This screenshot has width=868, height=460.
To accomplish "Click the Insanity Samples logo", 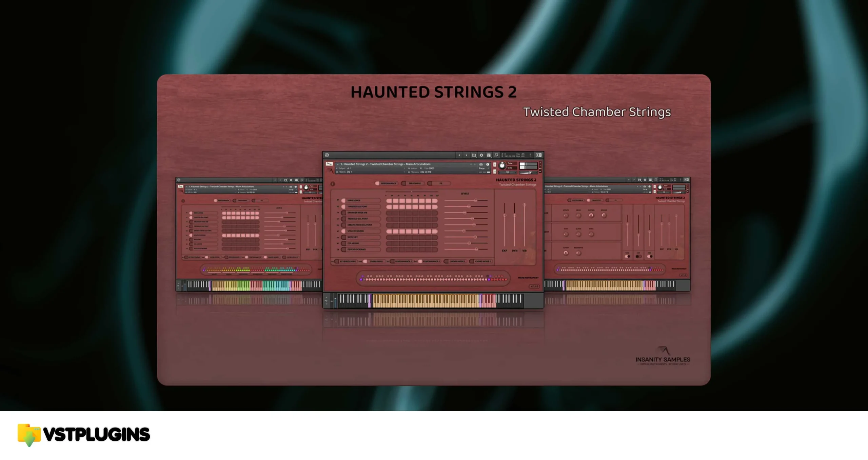I will coord(663,356).
